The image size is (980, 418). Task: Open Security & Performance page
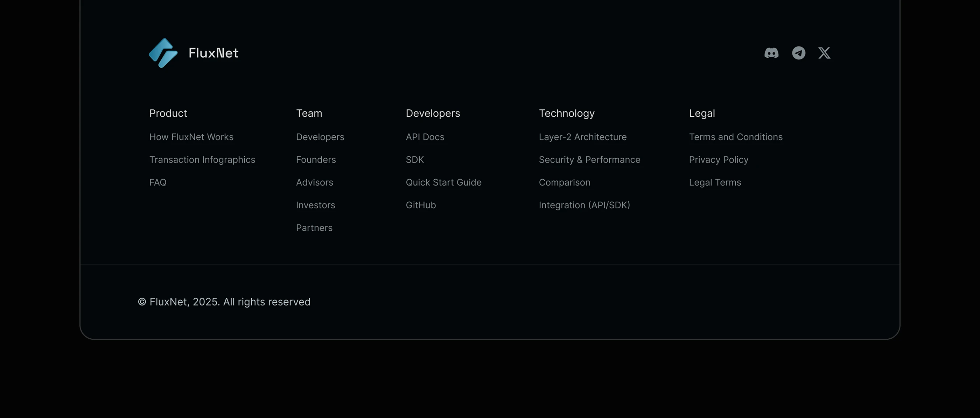coord(589,160)
